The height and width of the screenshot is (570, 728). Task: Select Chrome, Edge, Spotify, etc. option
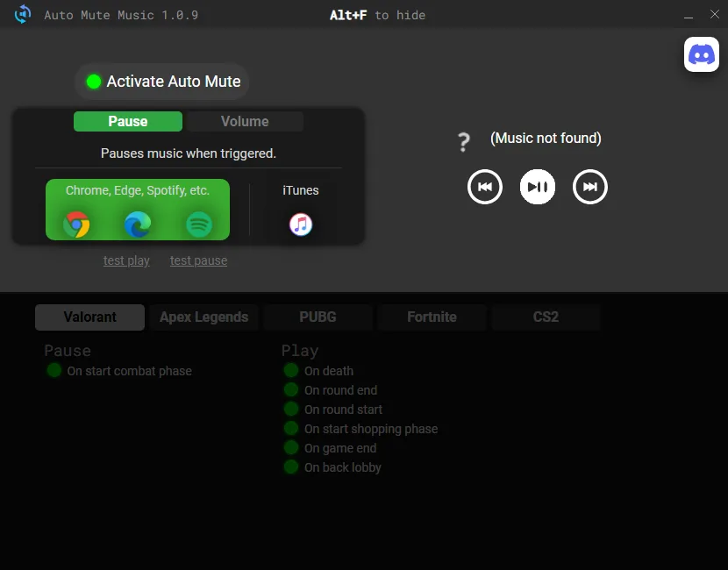[x=138, y=210]
